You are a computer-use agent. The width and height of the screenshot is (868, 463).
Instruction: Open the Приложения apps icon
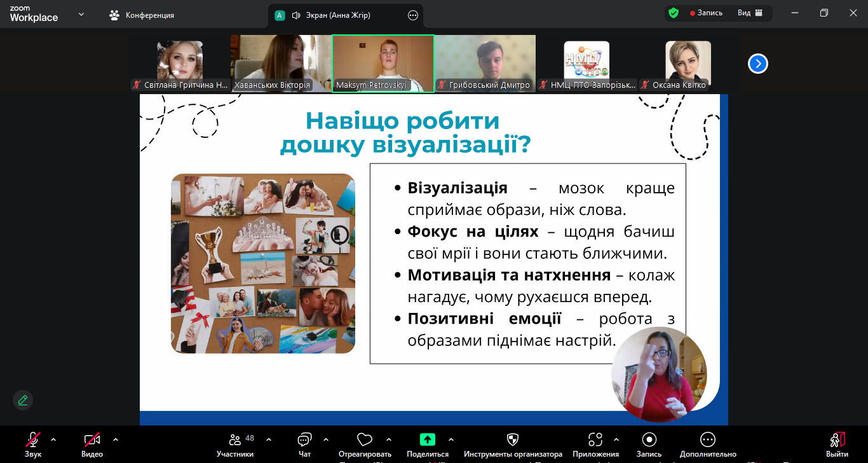pos(595,439)
